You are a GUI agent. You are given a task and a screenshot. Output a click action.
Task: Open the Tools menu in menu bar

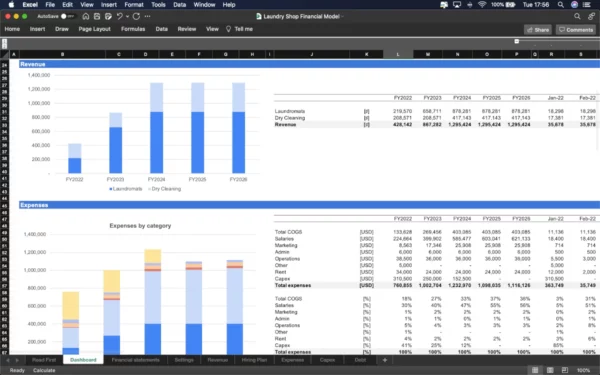[158, 5]
